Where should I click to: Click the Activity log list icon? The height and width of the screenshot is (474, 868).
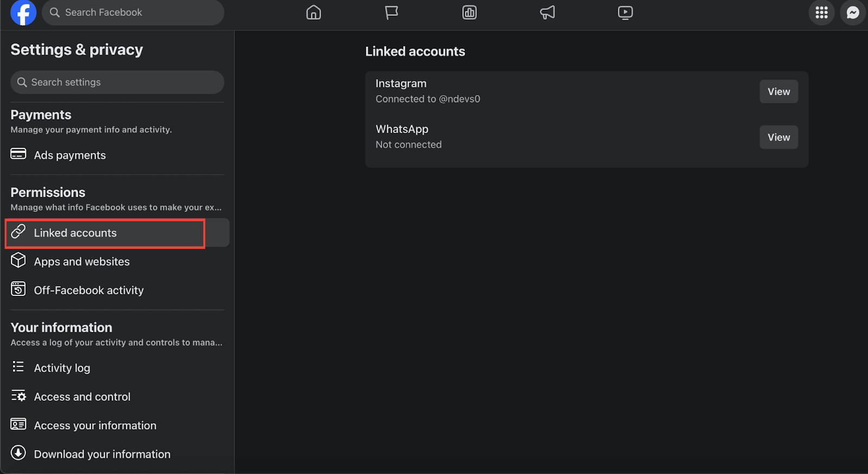(x=18, y=366)
